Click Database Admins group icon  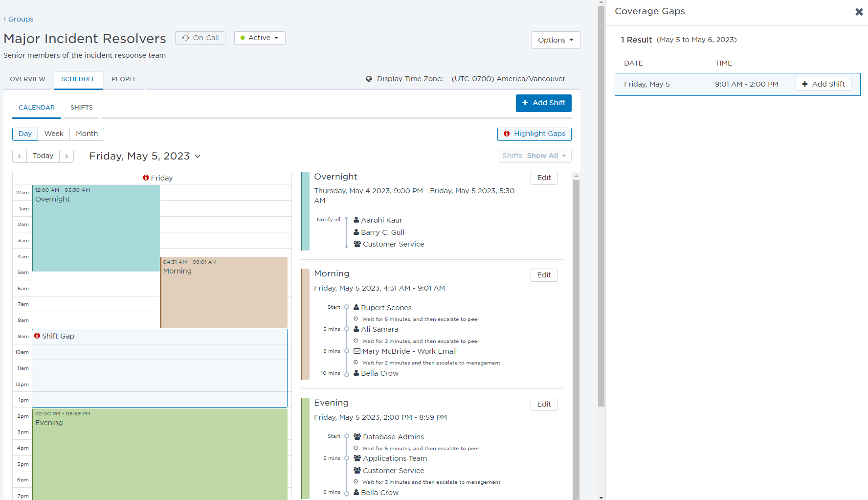point(357,437)
